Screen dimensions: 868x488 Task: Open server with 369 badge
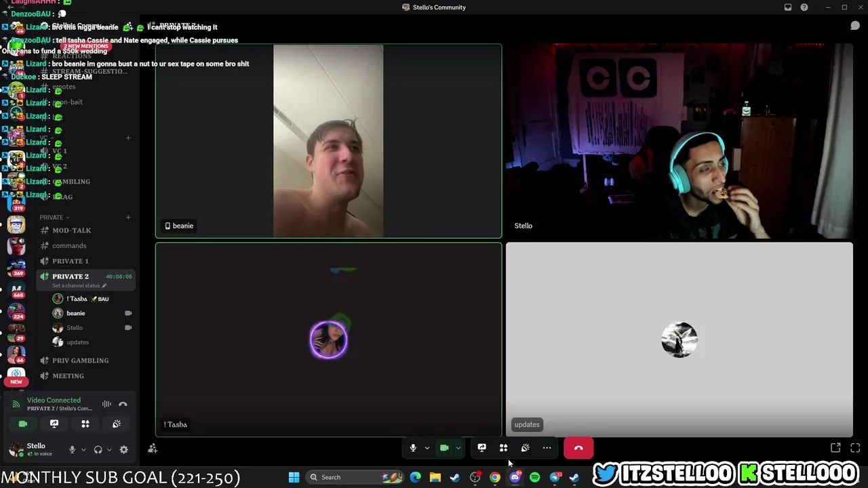pos(16,268)
